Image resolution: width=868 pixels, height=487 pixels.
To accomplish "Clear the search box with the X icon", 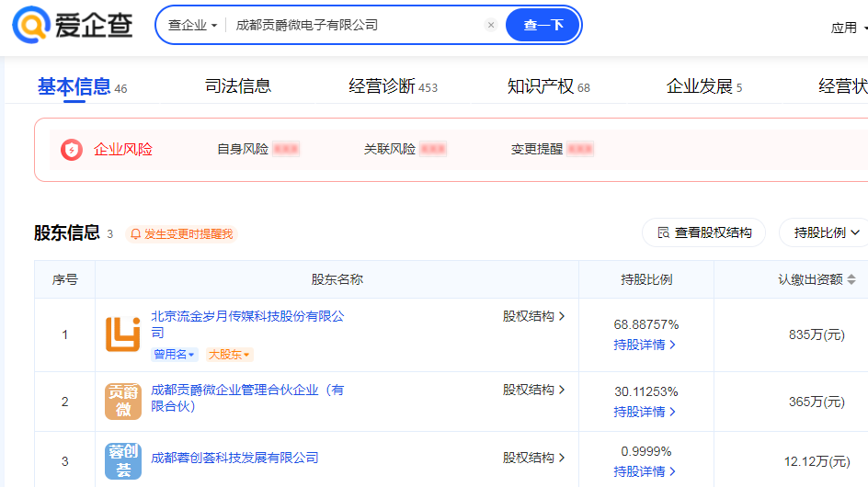I will [490, 25].
